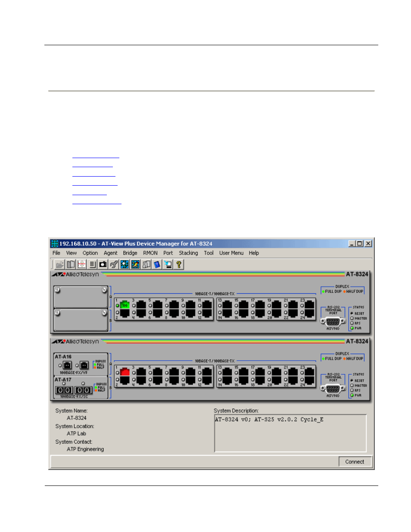This screenshot has width=411, height=532.
Task: Close the Device Manager window
Action: click(x=368, y=244)
